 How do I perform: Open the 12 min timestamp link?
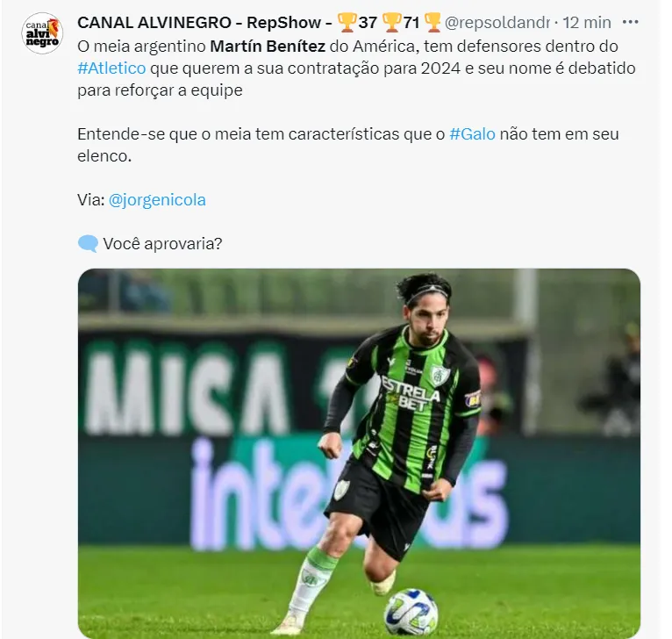(587, 22)
